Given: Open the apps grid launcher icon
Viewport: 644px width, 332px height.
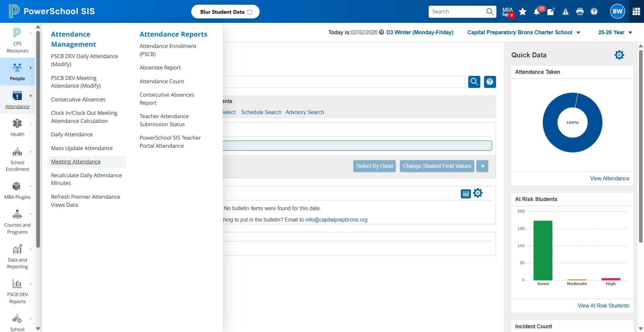Looking at the screenshot, I should [x=636, y=11].
